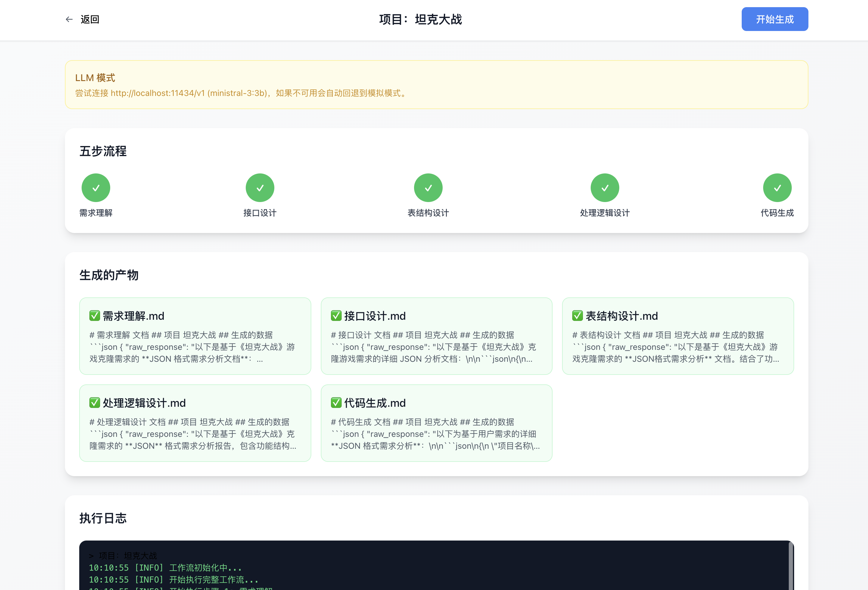Click the back arrow icon
Viewport: 868px width, 590px height.
[69, 19]
